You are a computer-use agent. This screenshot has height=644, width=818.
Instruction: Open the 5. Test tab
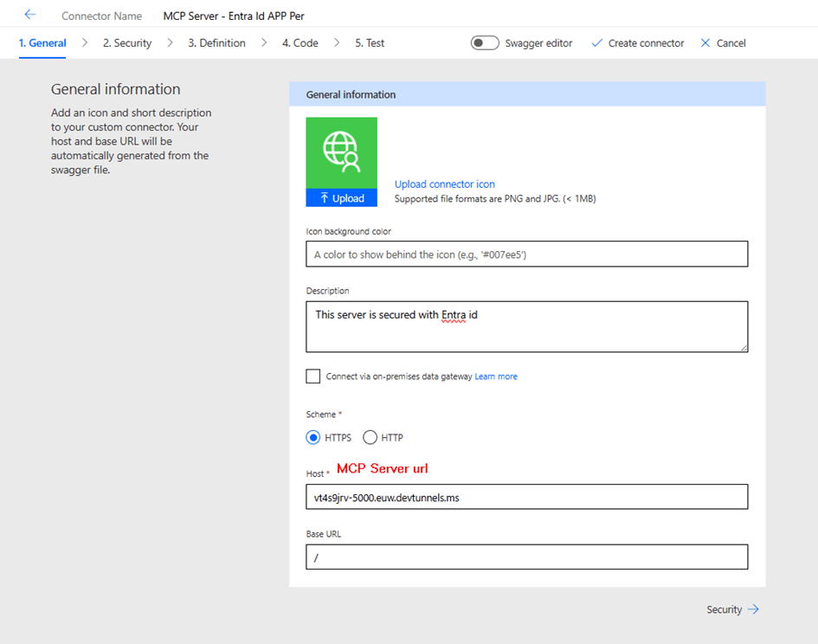pos(370,43)
